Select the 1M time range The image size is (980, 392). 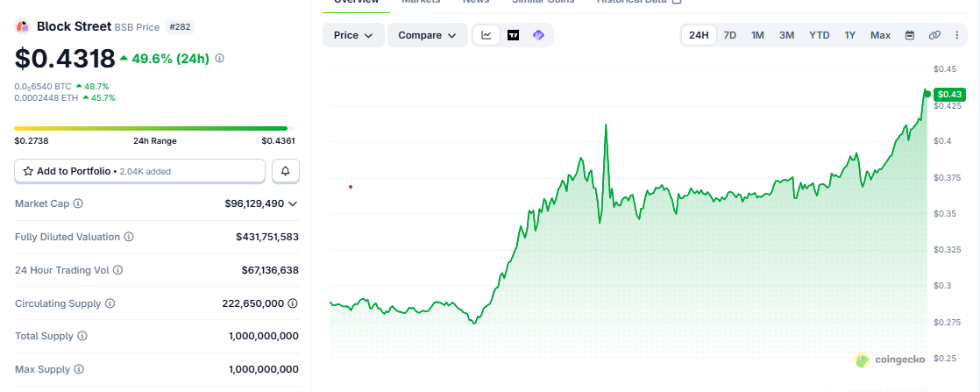(x=757, y=35)
